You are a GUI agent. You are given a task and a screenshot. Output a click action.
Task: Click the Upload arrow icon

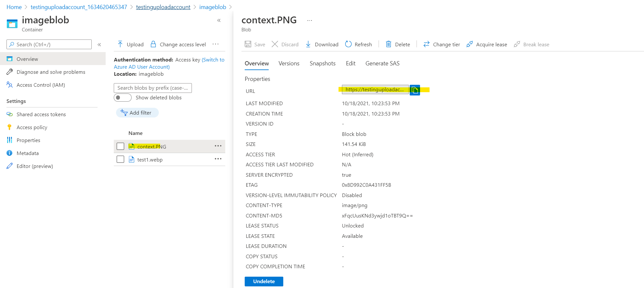[x=120, y=44]
